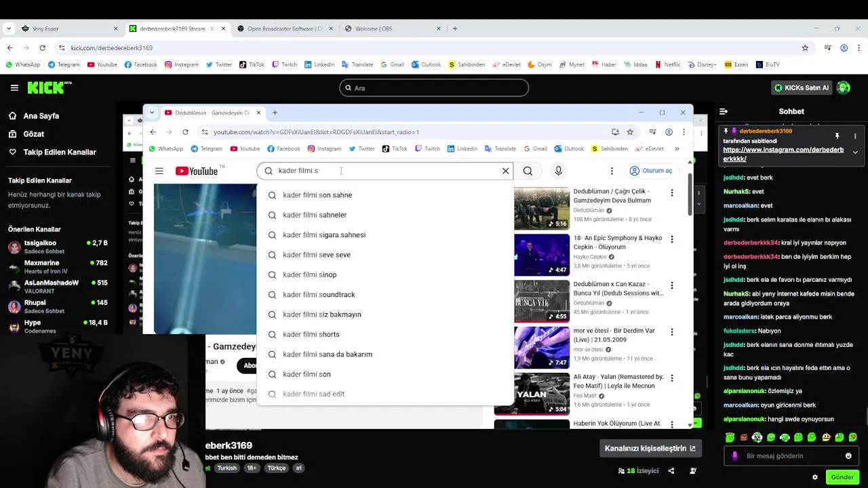868x488 pixels.
Task: Open options for Ali Atay Yalan video
Action: coord(672,378)
